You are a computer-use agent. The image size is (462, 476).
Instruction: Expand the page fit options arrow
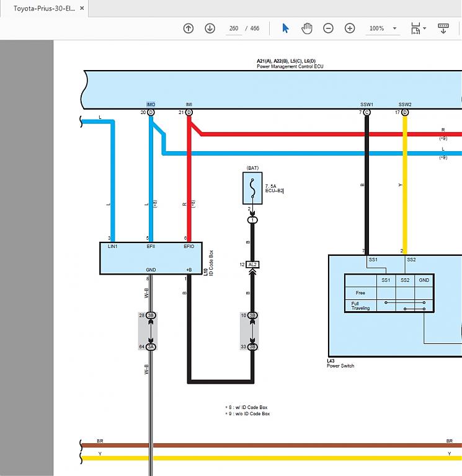point(425,29)
